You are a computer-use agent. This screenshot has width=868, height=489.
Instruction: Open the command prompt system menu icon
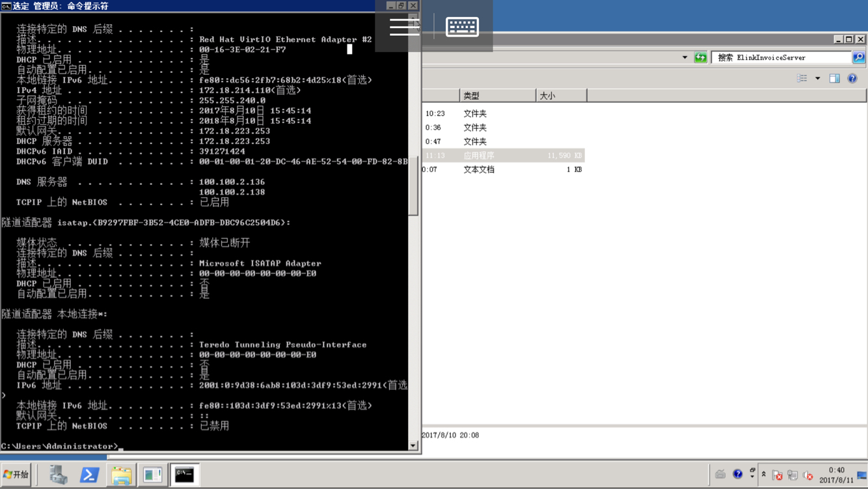pos(6,6)
